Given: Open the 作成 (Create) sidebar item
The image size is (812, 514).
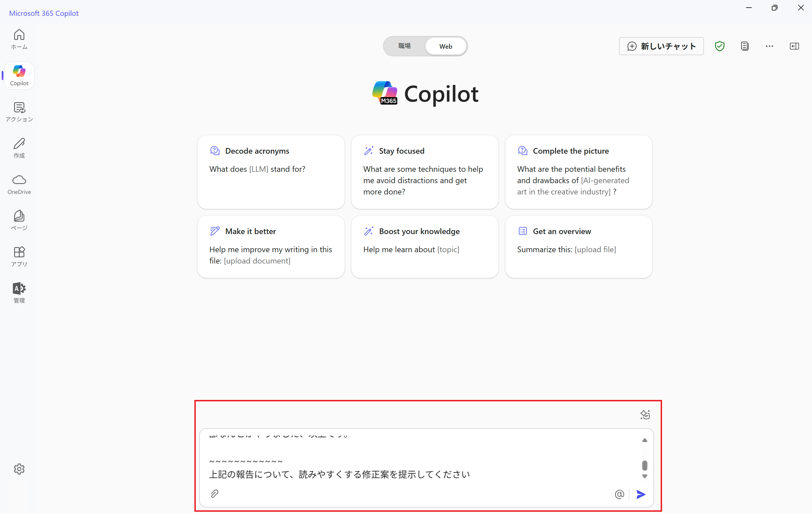Looking at the screenshot, I should [19, 148].
